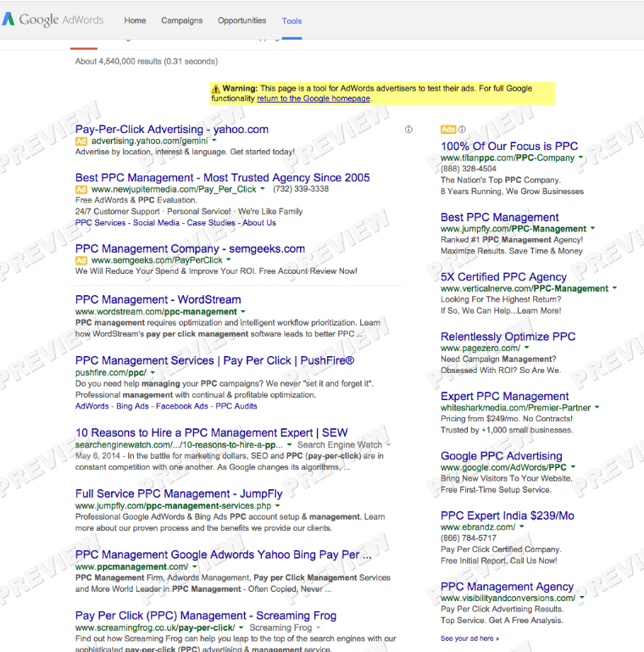Expand dropdown next to visibilityandconversions.com

tap(581, 598)
